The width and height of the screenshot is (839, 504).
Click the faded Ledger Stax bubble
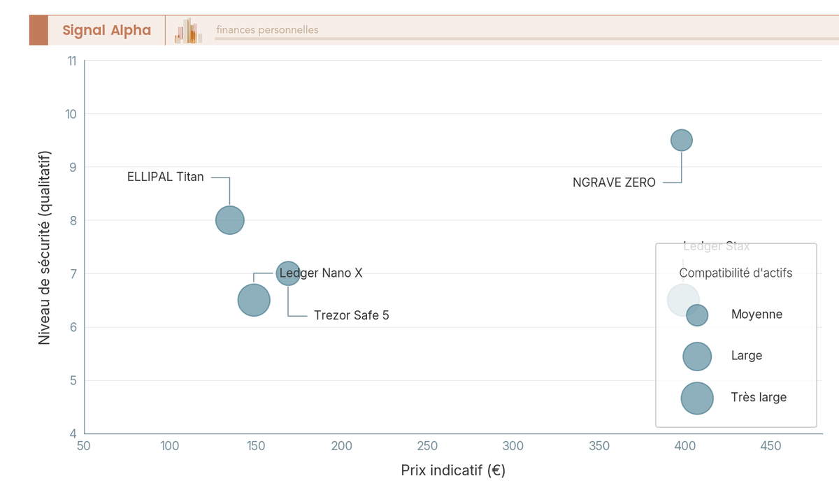pos(683,300)
